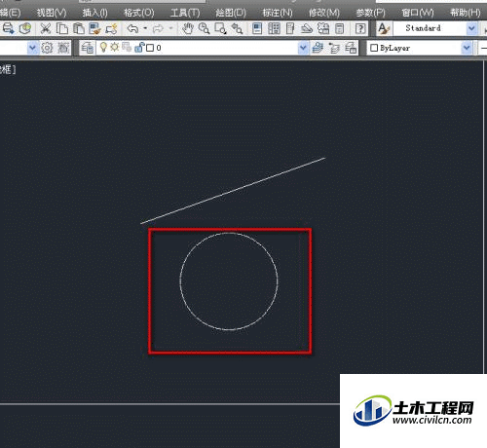Expand the Undo history dropdown arrow
487x448 pixels.
point(145,28)
